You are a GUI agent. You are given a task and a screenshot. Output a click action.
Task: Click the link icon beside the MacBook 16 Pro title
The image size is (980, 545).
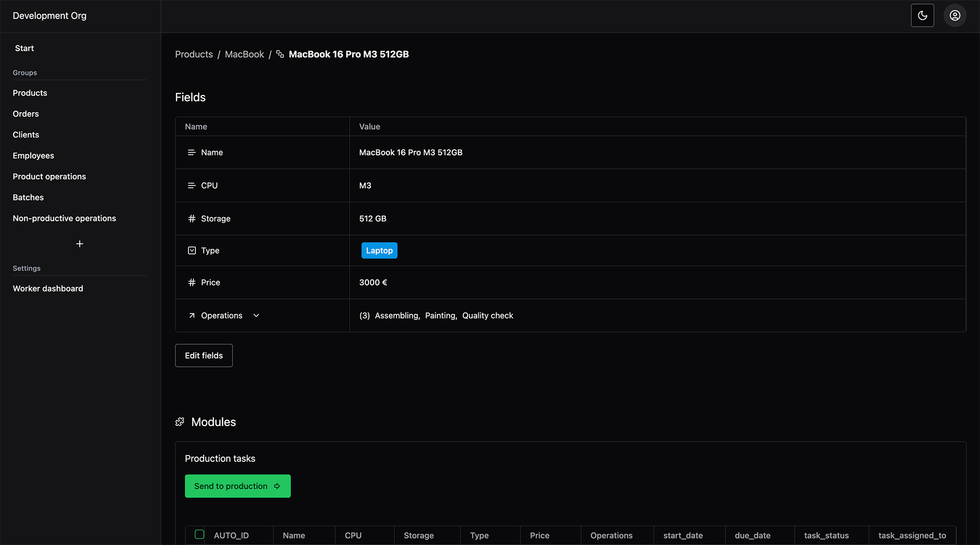pyautogui.click(x=280, y=54)
